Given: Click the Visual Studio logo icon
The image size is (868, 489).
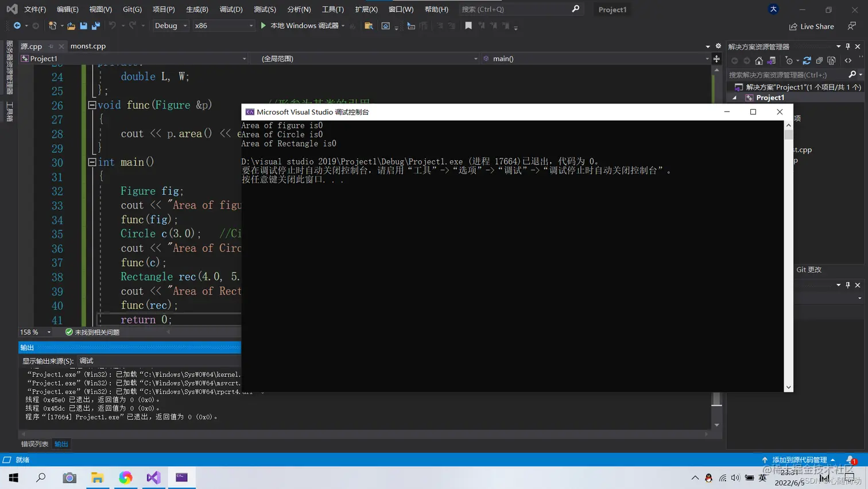Looking at the screenshot, I should click(11, 9).
